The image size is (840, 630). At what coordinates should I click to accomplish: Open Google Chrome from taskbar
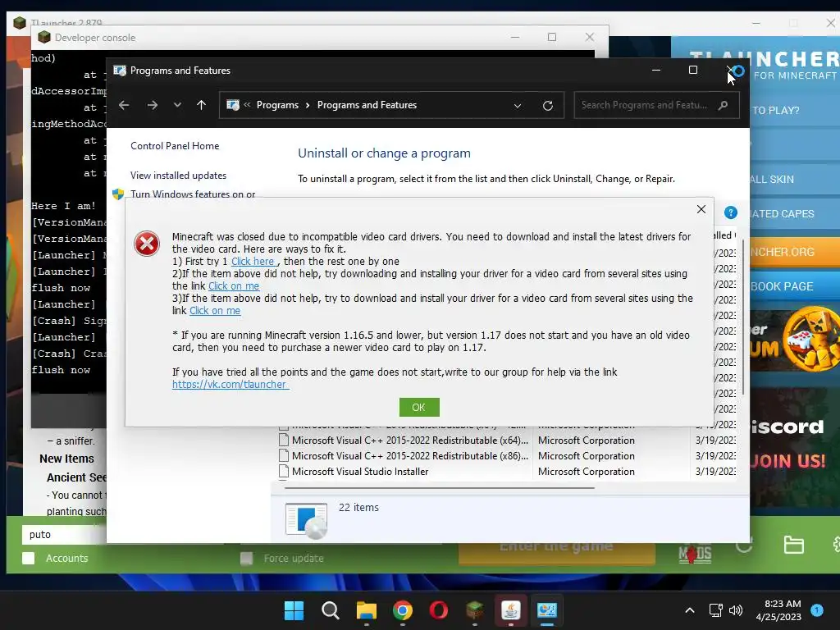(402, 610)
